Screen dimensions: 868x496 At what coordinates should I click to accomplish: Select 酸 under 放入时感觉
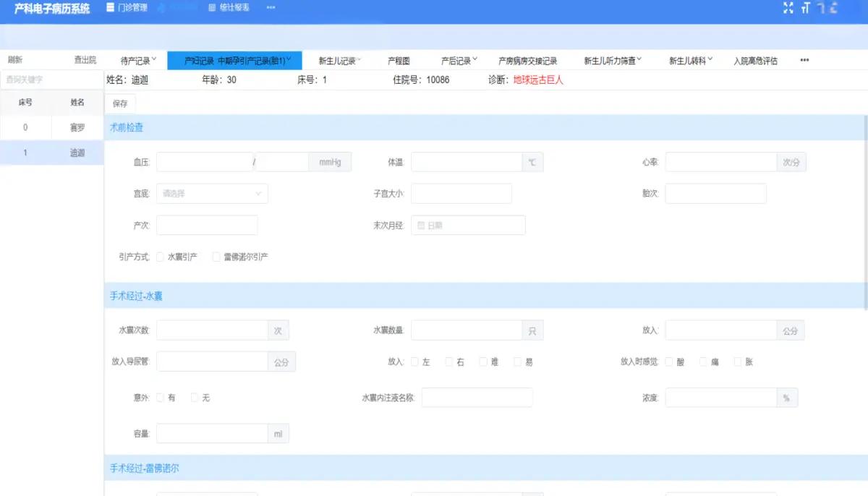pyautogui.click(x=669, y=362)
